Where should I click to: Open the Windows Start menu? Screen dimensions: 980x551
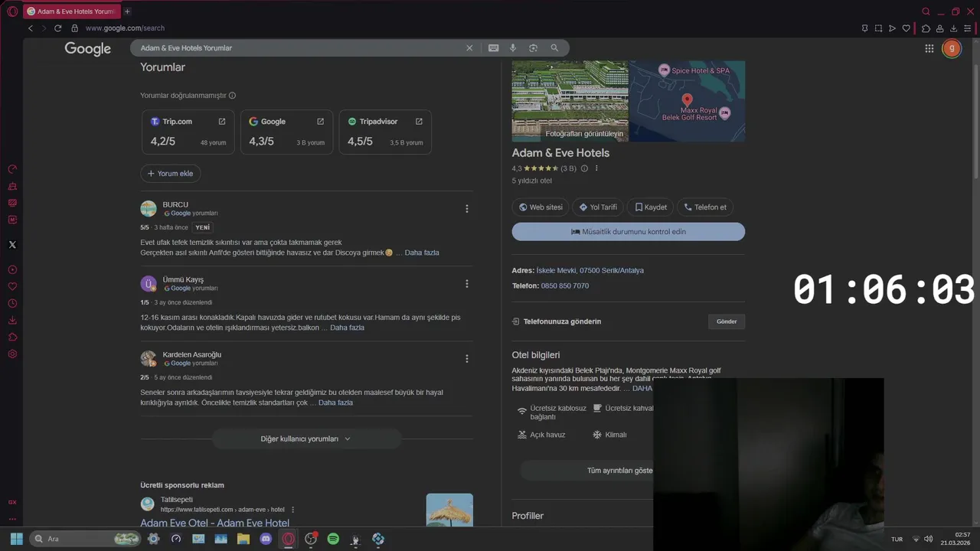pos(16,539)
